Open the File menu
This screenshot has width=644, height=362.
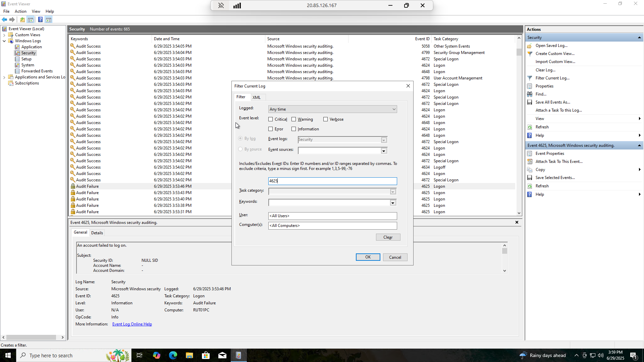6,11
